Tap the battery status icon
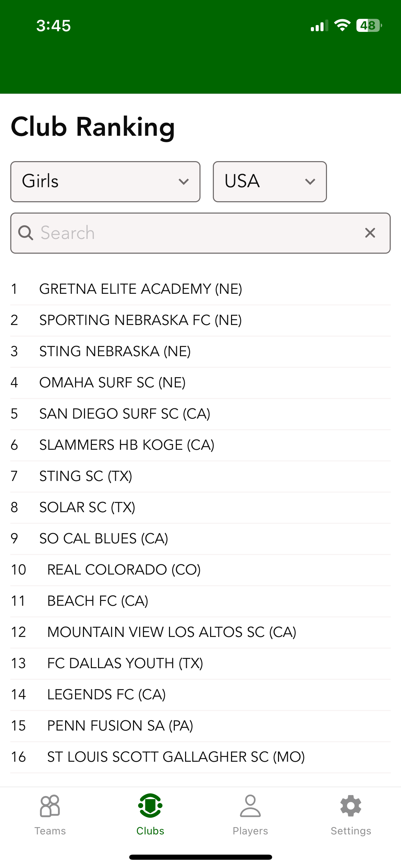 click(x=369, y=26)
